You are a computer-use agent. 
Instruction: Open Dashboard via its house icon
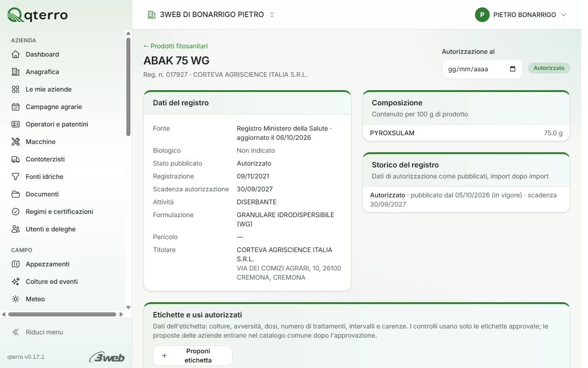16,54
